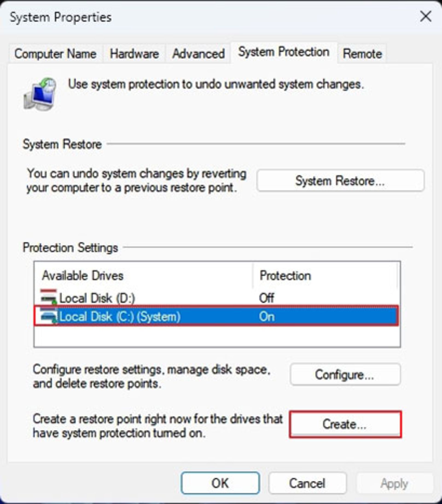The height and width of the screenshot is (504, 442).
Task: Cancel the System Properties dialog
Action: click(307, 483)
